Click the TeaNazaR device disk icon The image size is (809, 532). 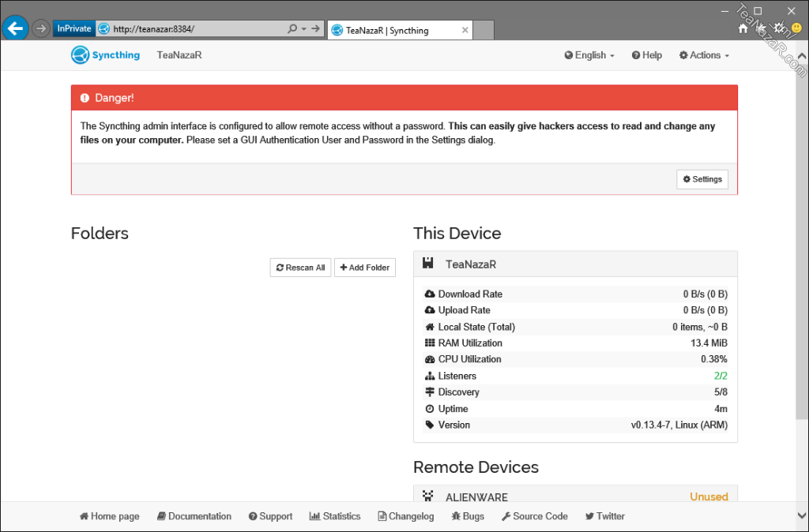427,264
